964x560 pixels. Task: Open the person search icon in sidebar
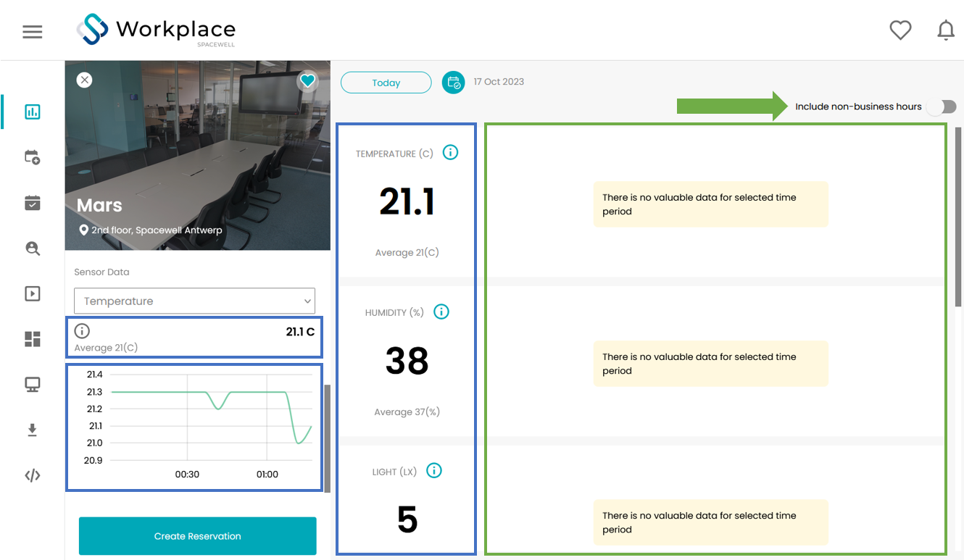click(x=33, y=248)
